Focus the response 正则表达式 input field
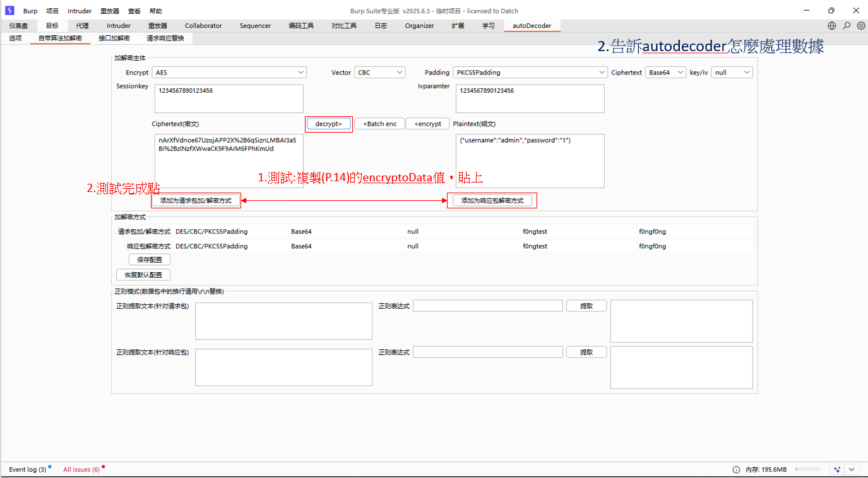 (x=487, y=352)
